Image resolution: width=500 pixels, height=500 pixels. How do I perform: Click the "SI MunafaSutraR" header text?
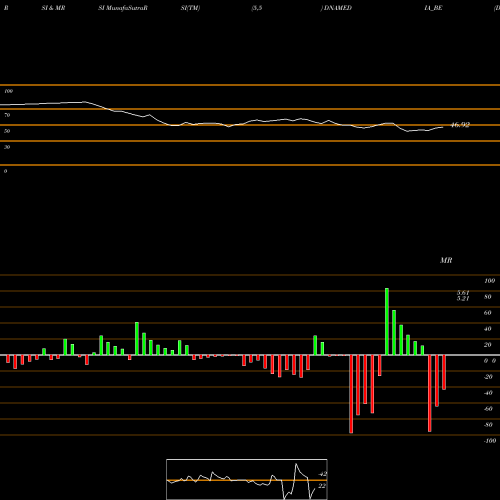click(x=123, y=8)
